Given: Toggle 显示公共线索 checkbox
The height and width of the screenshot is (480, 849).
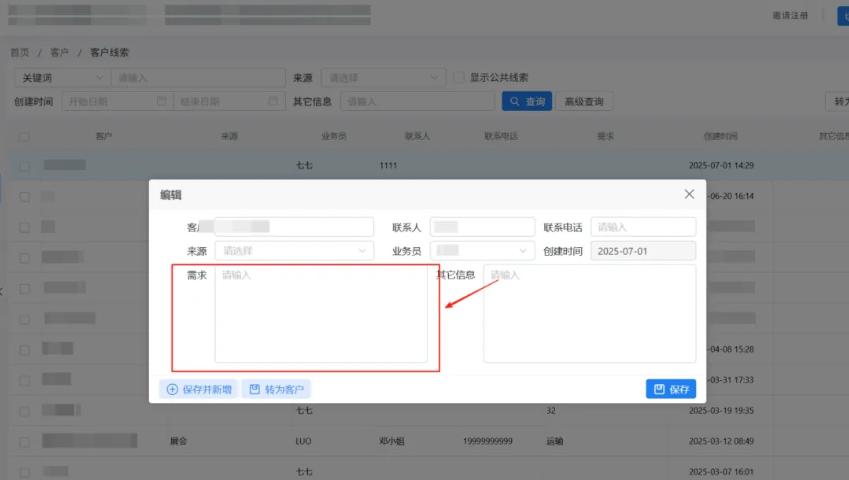Looking at the screenshot, I should click(459, 77).
